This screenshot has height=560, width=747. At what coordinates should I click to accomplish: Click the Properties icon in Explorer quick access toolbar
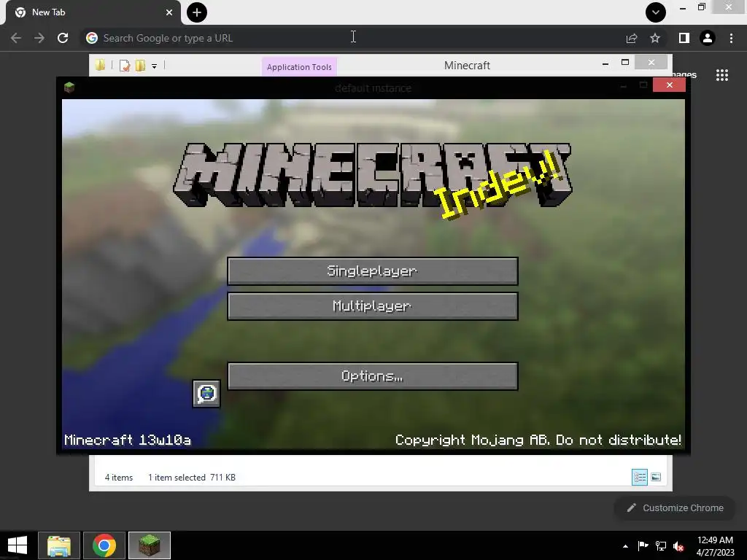(x=124, y=66)
